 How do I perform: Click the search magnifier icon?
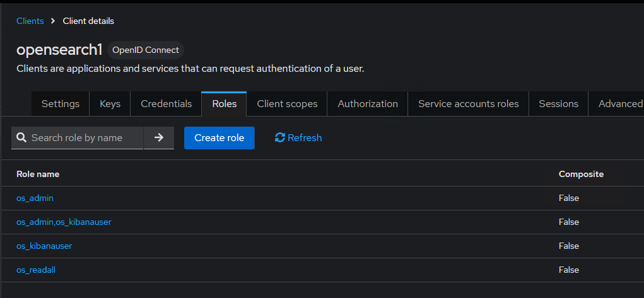(21, 138)
